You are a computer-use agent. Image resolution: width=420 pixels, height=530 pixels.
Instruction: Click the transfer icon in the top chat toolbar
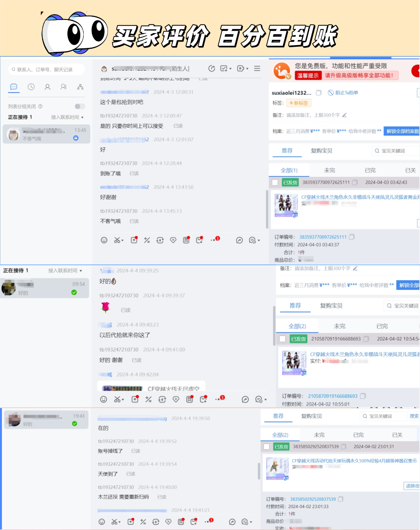160,240
